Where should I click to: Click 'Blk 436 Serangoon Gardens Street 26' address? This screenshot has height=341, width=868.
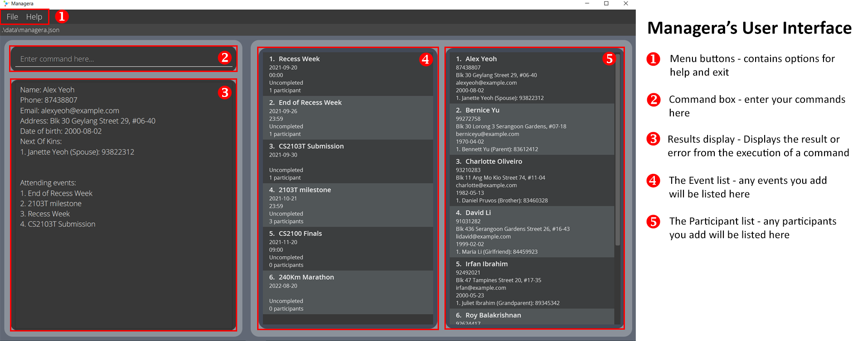(512, 229)
